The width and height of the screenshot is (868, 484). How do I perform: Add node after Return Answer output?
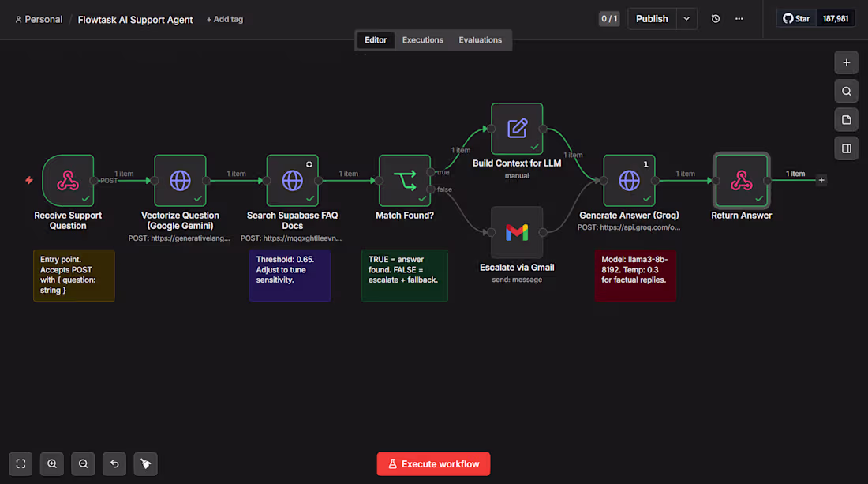click(821, 181)
